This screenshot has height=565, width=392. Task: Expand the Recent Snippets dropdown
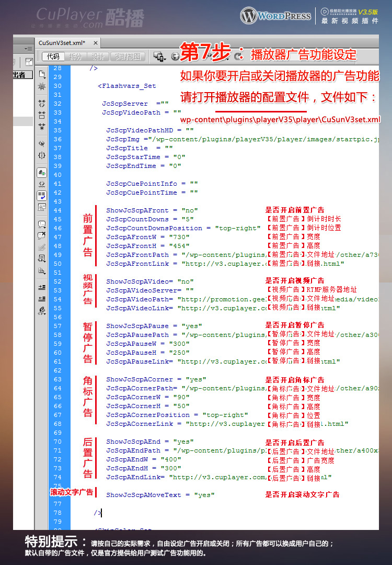(x=42, y=258)
